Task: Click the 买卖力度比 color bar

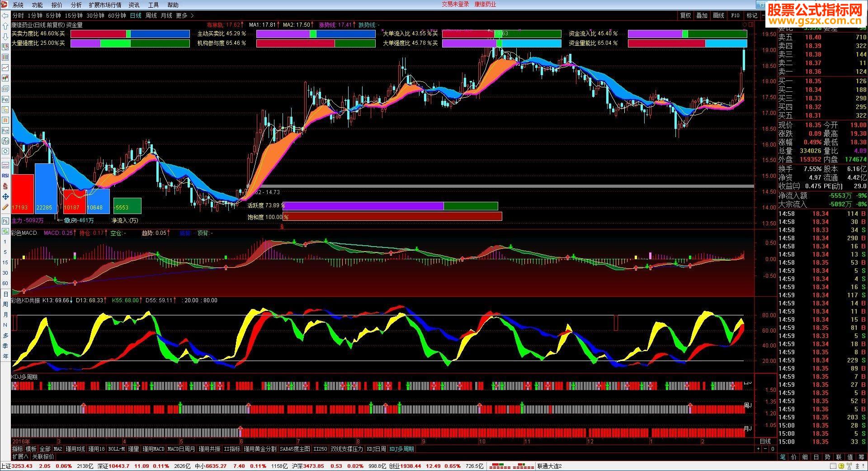Action: (x=130, y=34)
